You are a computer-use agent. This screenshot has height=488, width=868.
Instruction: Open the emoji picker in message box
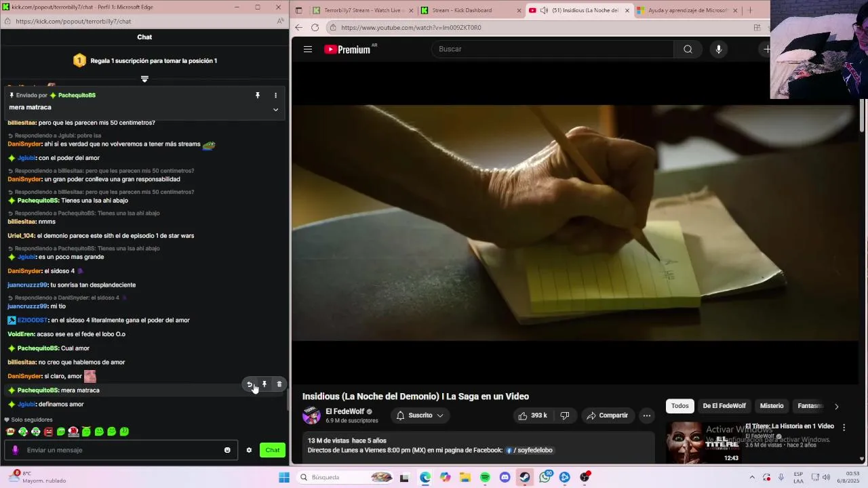pyautogui.click(x=227, y=450)
